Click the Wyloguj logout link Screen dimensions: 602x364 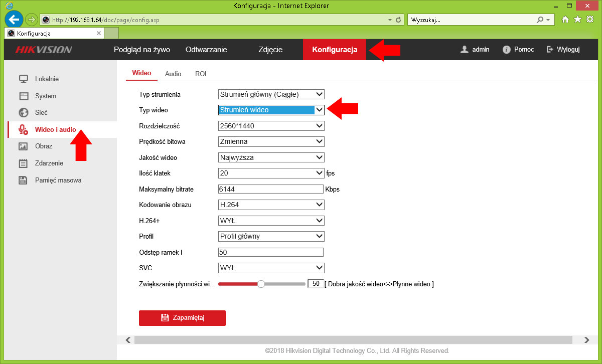pyautogui.click(x=563, y=50)
